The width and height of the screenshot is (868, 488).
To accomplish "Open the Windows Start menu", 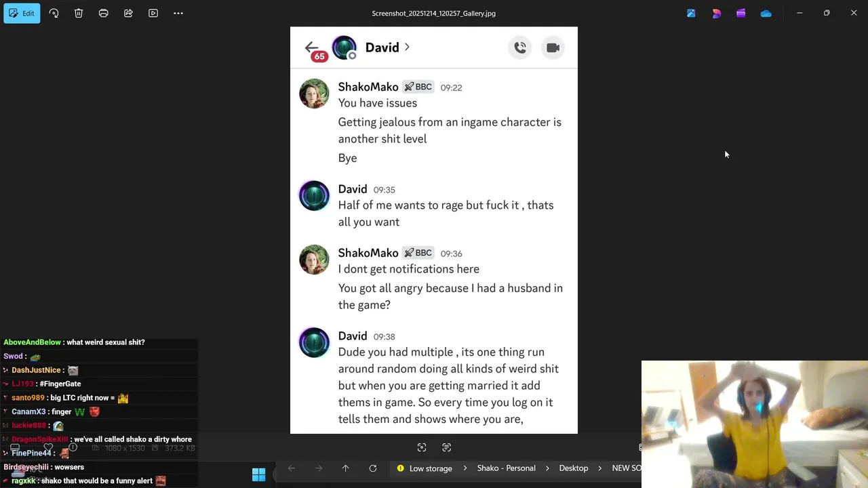I will pyautogui.click(x=259, y=474).
